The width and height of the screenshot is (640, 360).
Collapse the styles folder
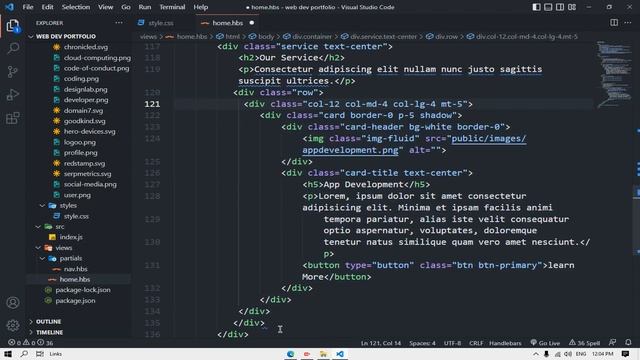pyautogui.click(x=67, y=205)
